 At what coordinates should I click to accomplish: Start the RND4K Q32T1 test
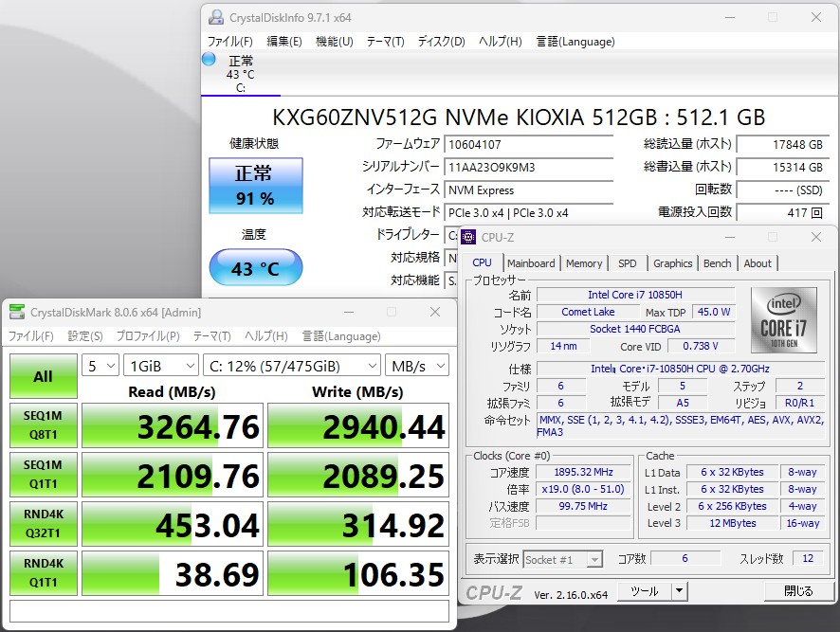pyautogui.click(x=43, y=525)
